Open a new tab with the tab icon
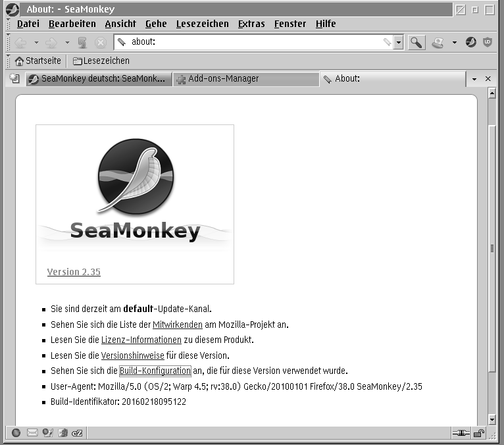The width and height of the screenshot is (504, 445). [14, 79]
